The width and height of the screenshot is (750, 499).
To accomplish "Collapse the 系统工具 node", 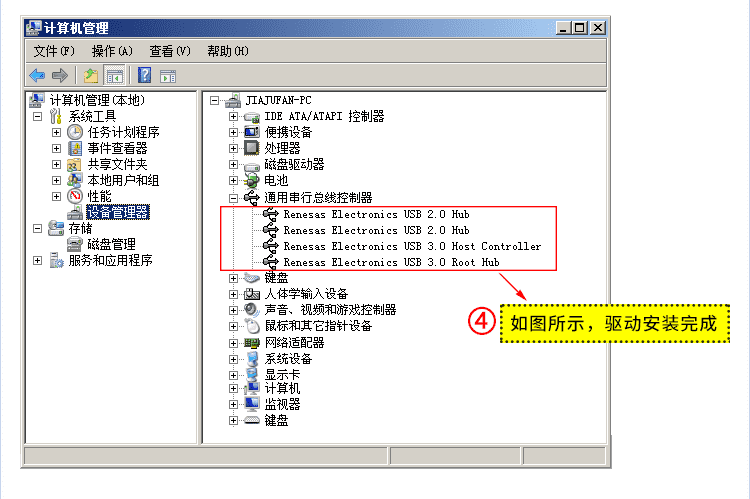I will point(37,116).
